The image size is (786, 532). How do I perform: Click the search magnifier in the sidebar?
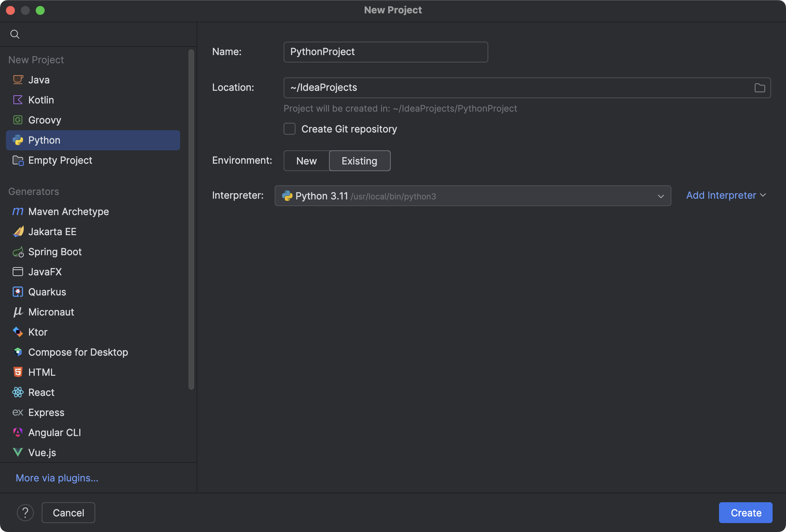[15, 34]
